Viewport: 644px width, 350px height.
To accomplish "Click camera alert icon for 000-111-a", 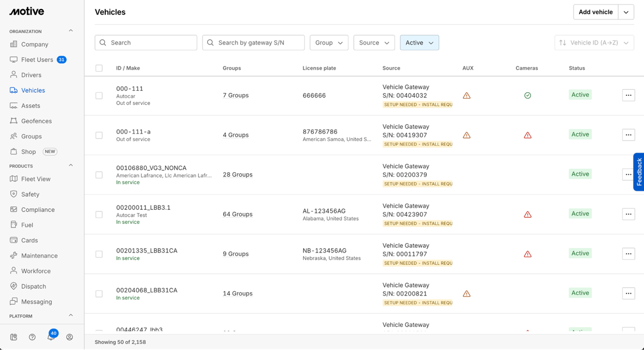I will point(527,135).
